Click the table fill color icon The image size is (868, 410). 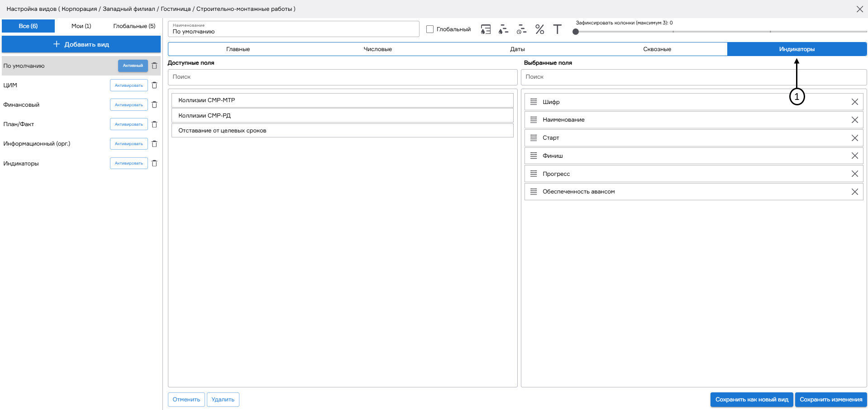[x=486, y=29]
